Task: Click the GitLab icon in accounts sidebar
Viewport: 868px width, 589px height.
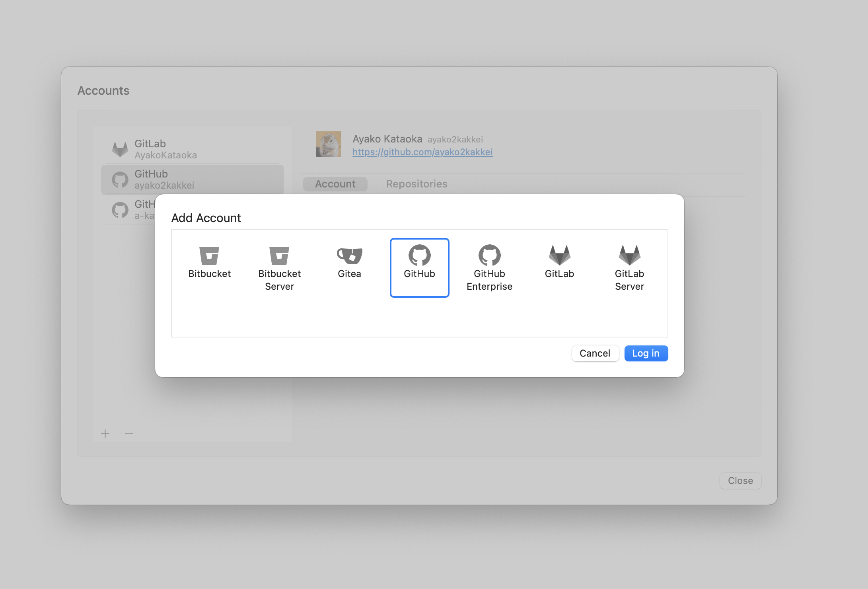Action: [120, 149]
